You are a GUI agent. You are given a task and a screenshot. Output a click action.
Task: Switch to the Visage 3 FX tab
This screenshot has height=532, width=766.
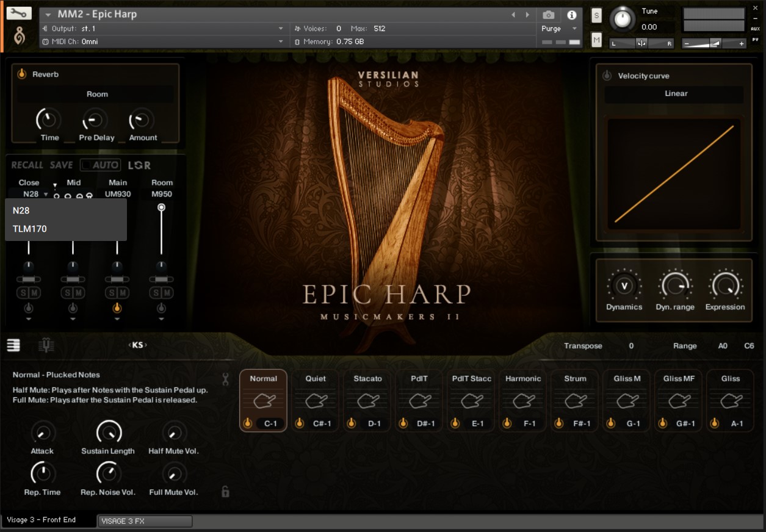tap(145, 521)
